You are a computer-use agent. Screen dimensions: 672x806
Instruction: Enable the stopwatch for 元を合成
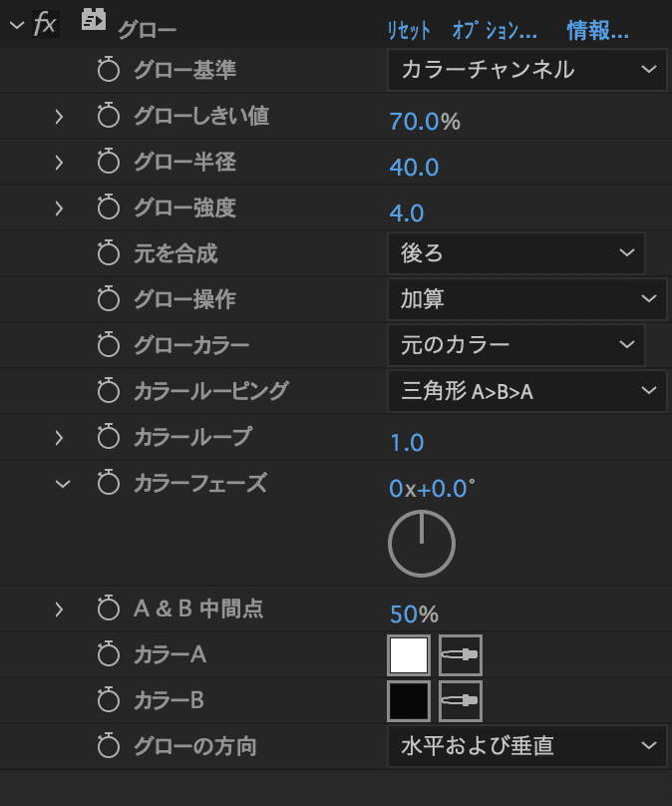pos(108,254)
